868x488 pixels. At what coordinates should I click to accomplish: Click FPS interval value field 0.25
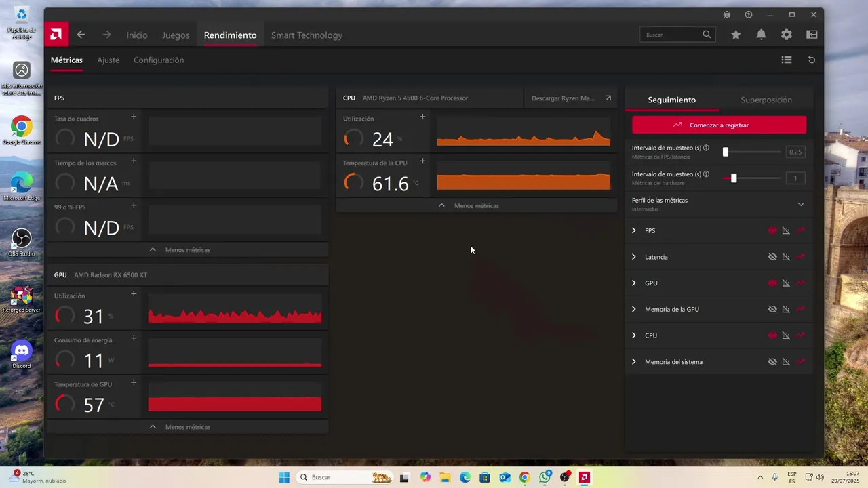(x=795, y=152)
